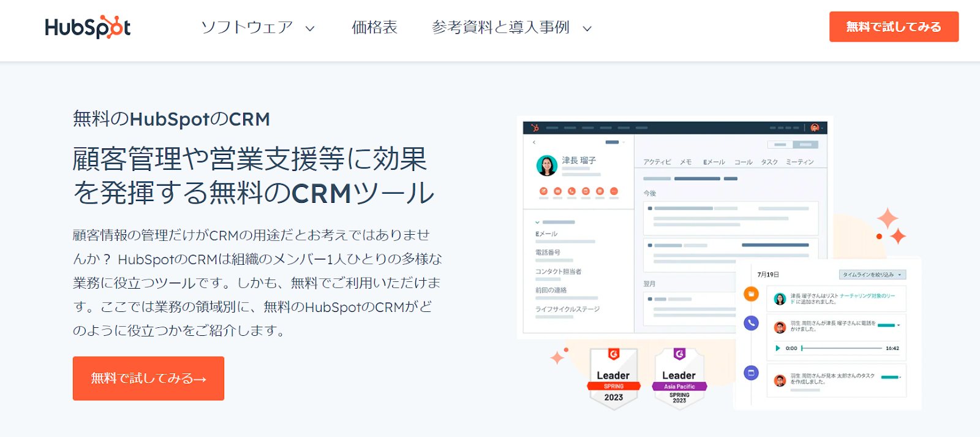980x437 pixels.
Task: Open the タイムラインを絞り込み dropdown
Action: 872,275
